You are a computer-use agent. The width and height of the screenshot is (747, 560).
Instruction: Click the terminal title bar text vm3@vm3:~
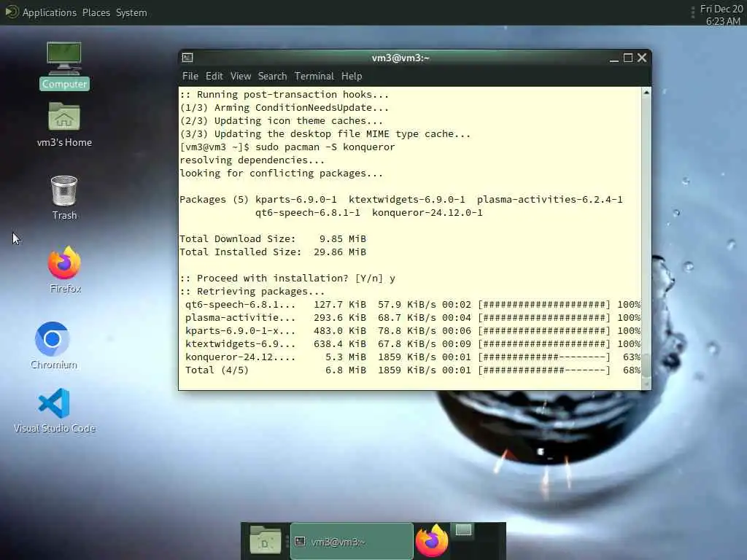point(400,58)
